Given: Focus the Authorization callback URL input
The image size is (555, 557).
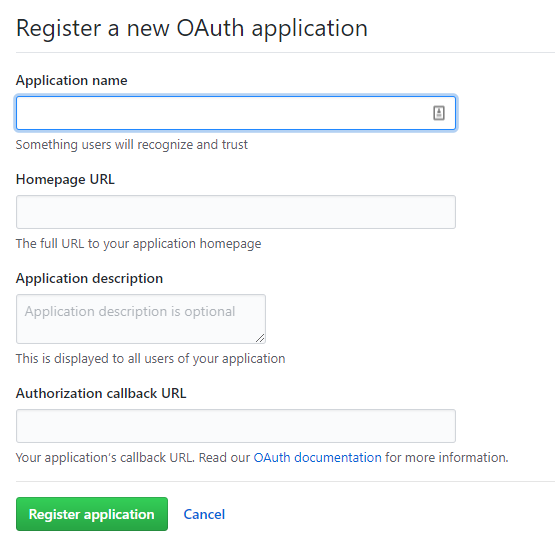Looking at the screenshot, I should tap(236, 426).
